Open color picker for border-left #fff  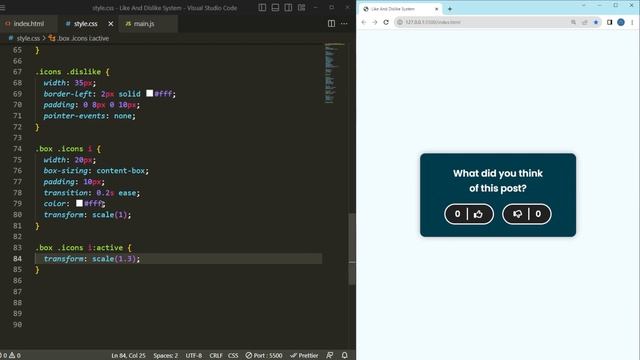point(150,93)
